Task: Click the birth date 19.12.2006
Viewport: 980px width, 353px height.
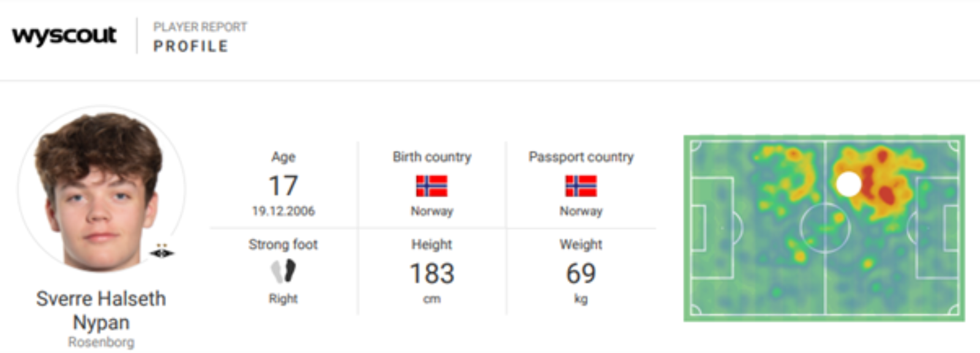Action: (x=283, y=211)
